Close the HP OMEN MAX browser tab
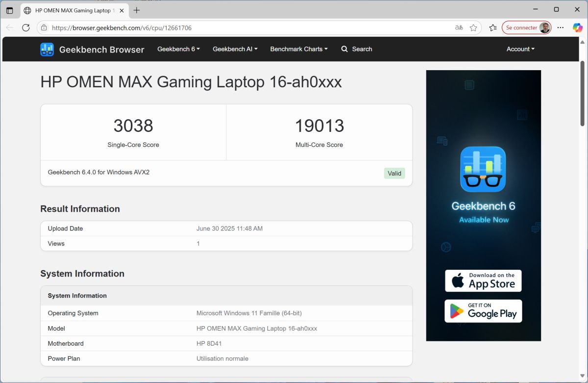588x383 pixels. (122, 10)
